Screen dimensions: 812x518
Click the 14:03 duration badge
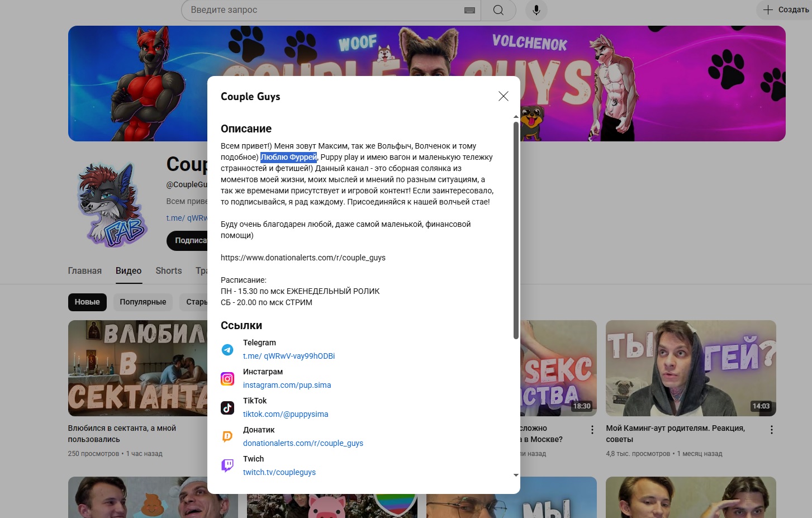click(x=761, y=406)
